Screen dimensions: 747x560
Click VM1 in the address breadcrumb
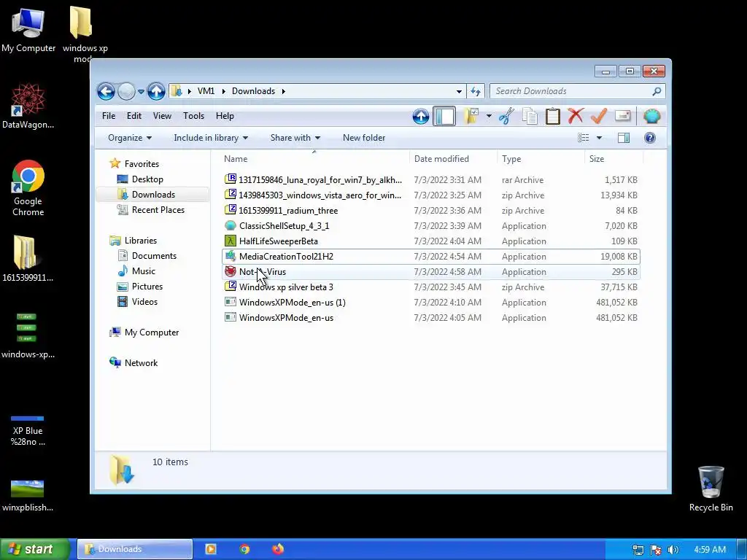pos(206,91)
